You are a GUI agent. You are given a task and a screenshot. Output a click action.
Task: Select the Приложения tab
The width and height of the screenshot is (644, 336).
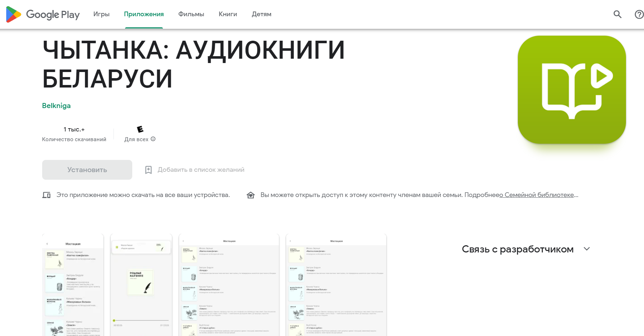pyautogui.click(x=144, y=14)
